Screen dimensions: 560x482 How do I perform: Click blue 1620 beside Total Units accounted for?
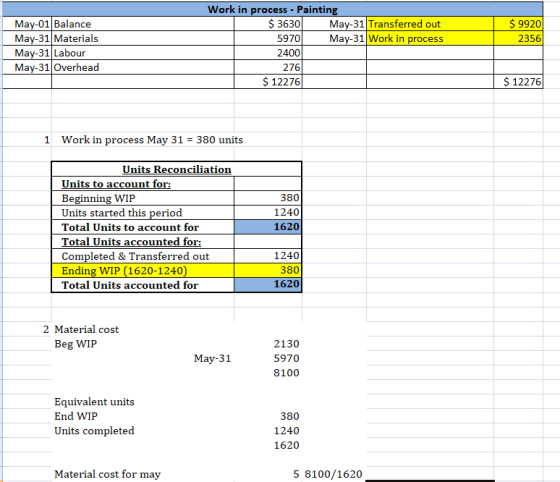point(268,285)
